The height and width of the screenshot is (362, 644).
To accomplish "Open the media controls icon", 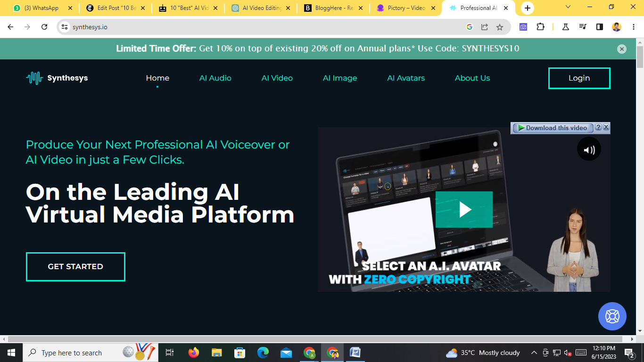I will click(x=583, y=27).
